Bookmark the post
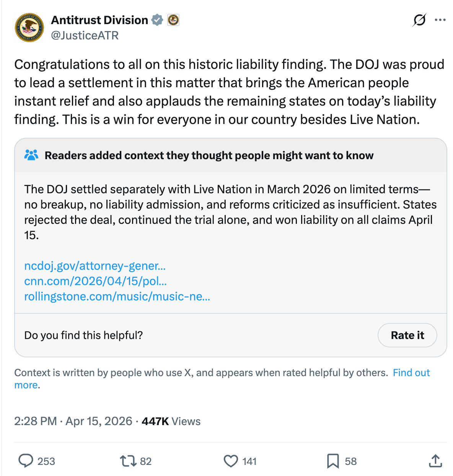Image resolution: width=453 pixels, height=476 pixels. pyautogui.click(x=334, y=461)
